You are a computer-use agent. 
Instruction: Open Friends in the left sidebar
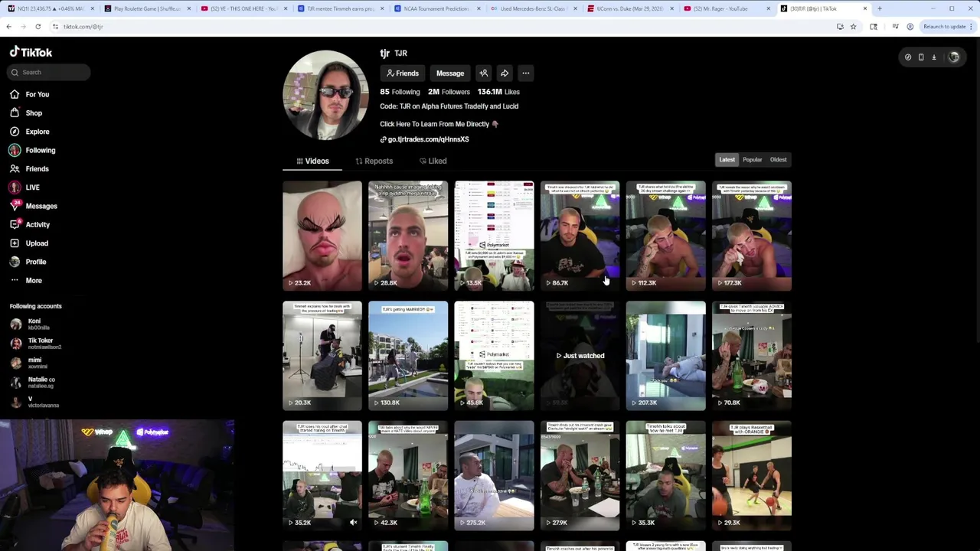pyautogui.click(x=30, y=169)
